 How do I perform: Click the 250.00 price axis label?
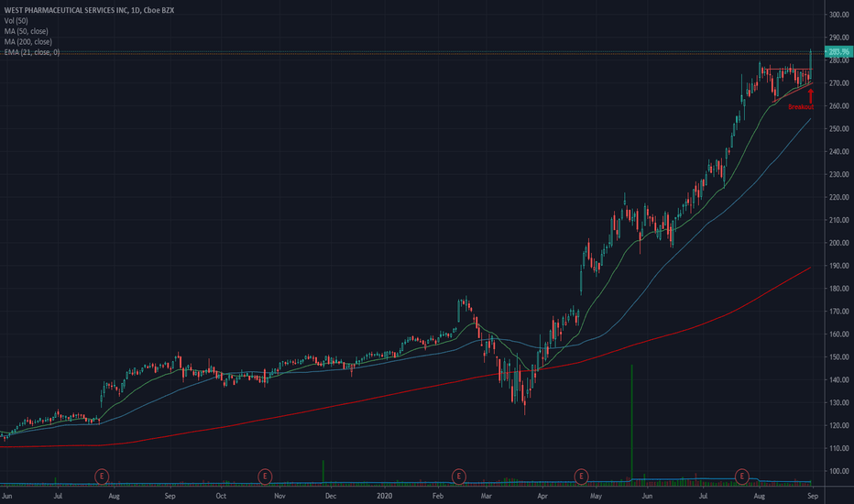839,129
